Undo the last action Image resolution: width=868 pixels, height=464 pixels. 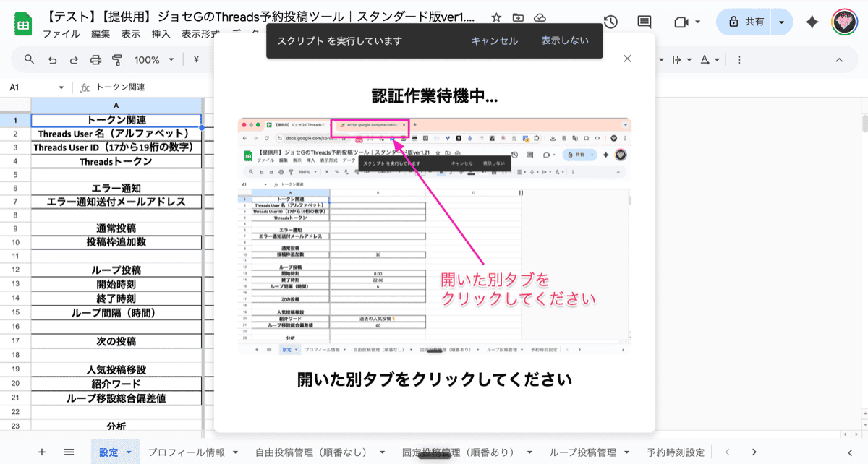[52, 60]
